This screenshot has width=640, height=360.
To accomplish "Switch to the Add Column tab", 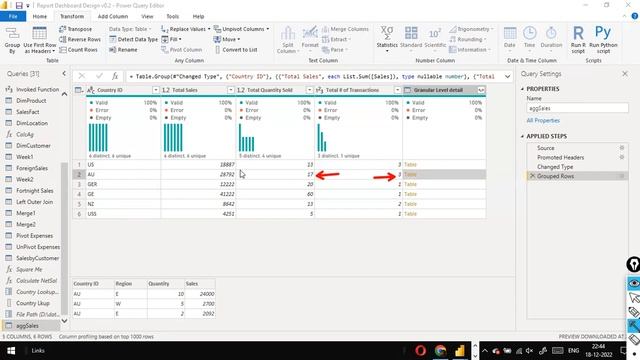I will click(113, 16).
